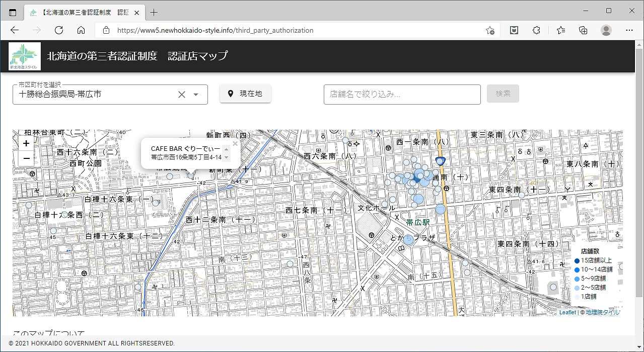Screen dimensions: 644x352
Task: Click the 新北海道スタイル logo
Action: click(25, 56)
